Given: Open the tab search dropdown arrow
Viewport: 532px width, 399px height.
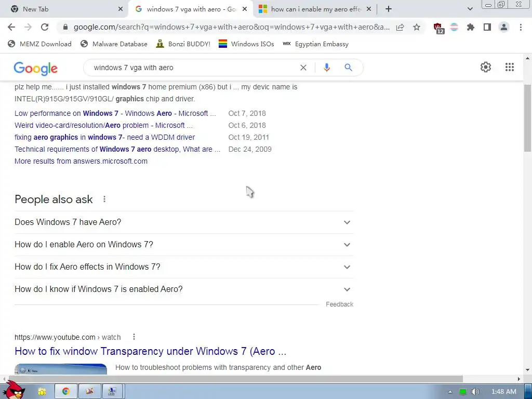Looking at the screenshot, I should (470, 9).
